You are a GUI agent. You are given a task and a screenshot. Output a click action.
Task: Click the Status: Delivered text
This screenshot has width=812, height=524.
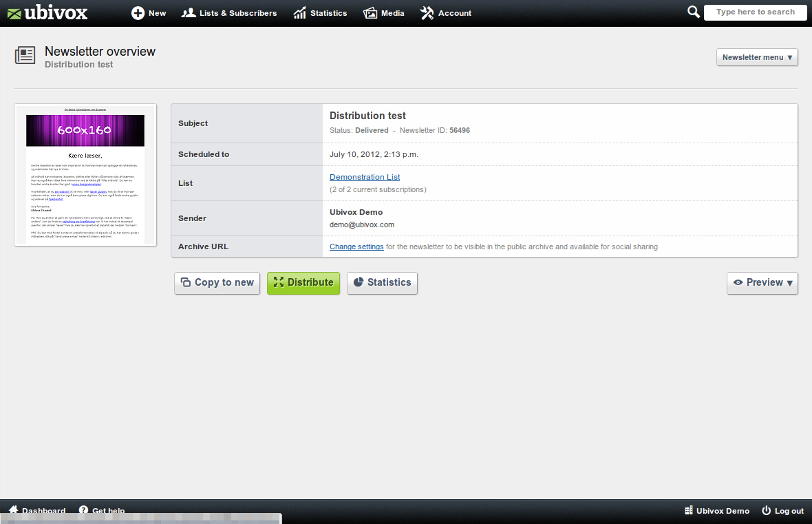click(x=359, y=131)
